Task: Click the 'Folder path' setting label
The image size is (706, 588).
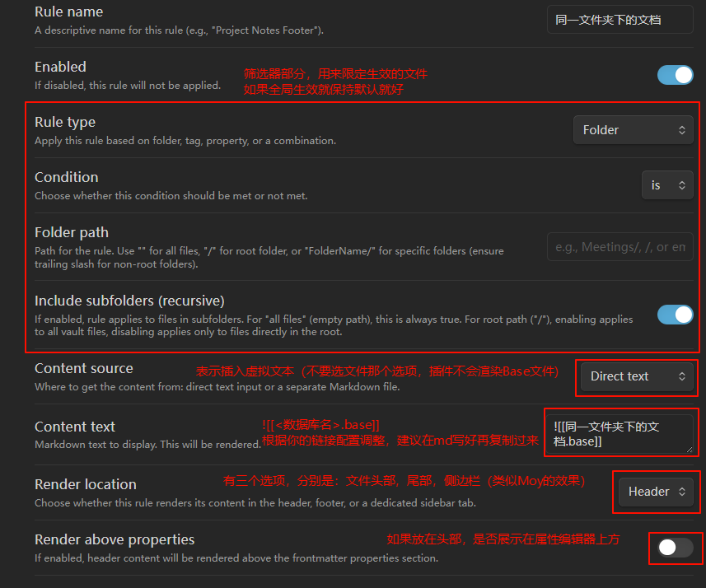Action: [x=72, y=232]
